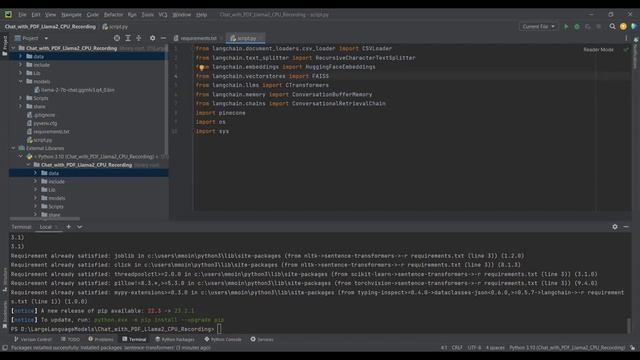Image resolution: width=640 pixels, height=360 pixels.
Task: Expand the Scripts folder under project root
Action: pyautogui.click(x=20, y=98)
